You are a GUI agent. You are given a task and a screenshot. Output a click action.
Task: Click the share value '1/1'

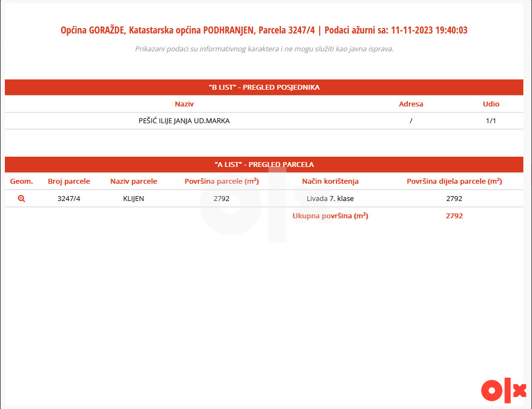491,121
